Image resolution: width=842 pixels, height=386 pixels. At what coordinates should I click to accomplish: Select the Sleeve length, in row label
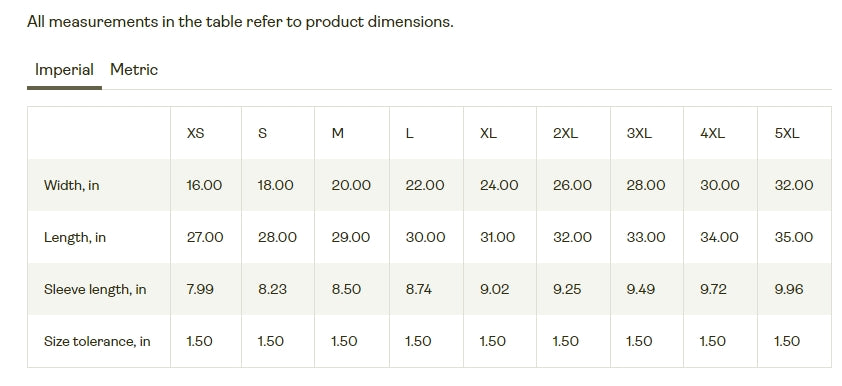[95, 289]
